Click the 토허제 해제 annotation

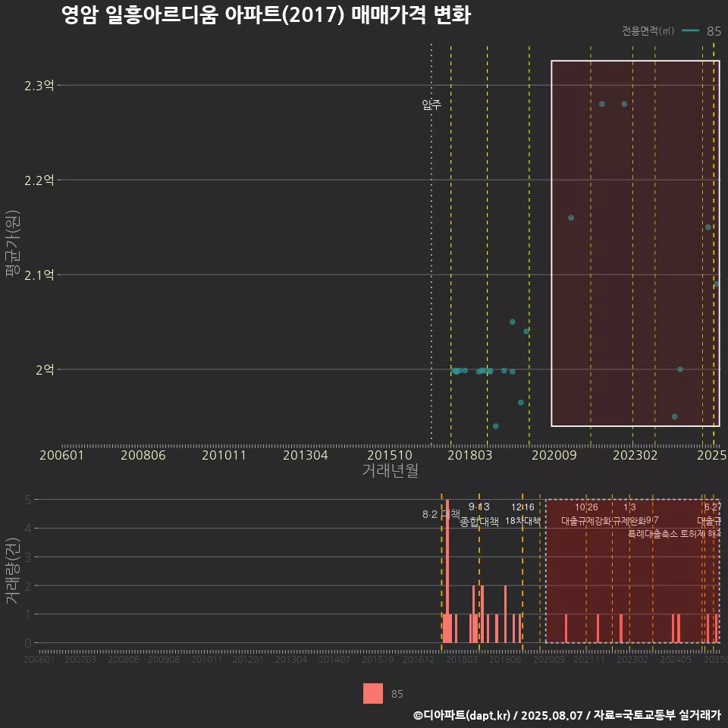(701, 534)
